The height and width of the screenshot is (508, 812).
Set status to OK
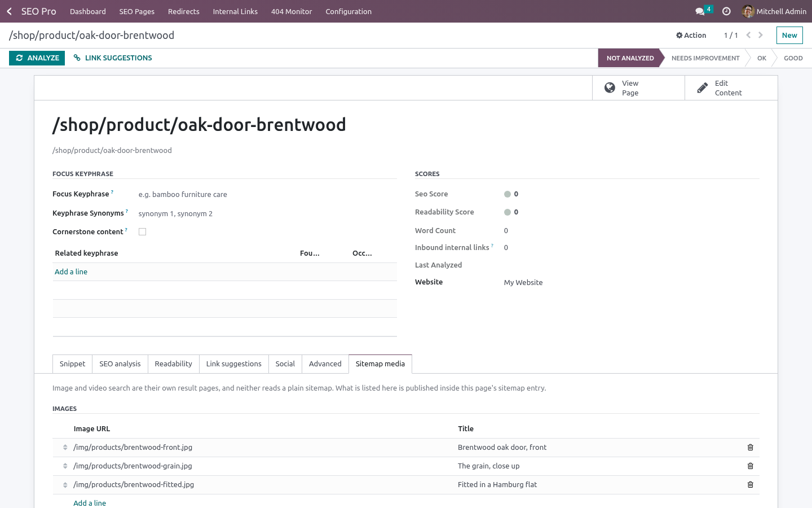pyautogui.click(x=762, y=58)
